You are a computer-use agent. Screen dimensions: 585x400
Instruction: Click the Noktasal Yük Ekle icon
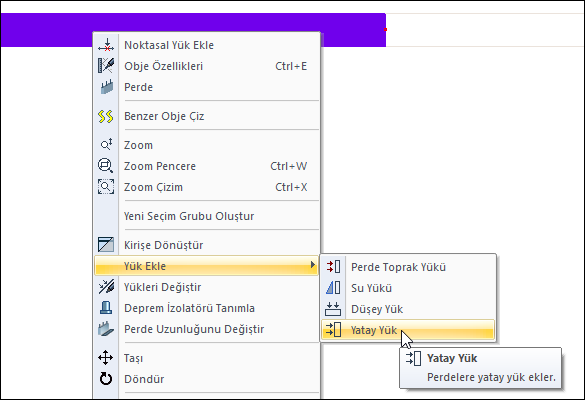pyautogui.click(x=106, y=45)
